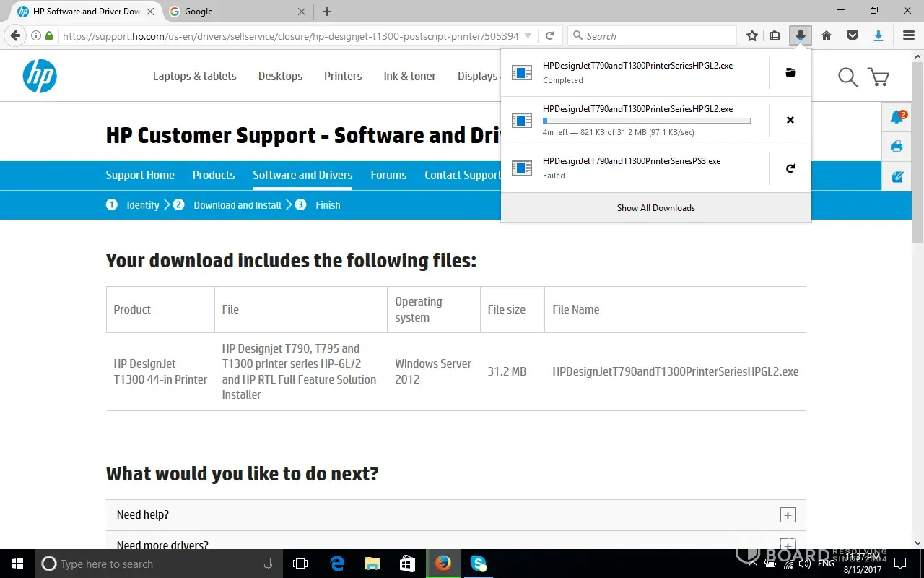Image resolution: width=924 pixels, height=578 pixels.
Task: Click the HP shopping cart icon
Action: click(879, 77)
